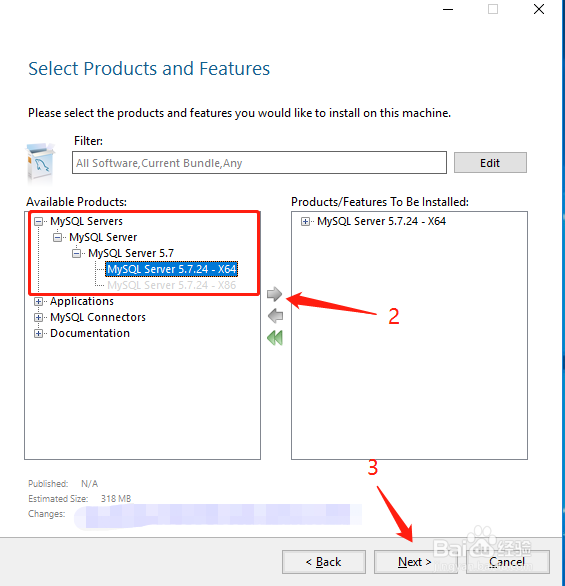Collapse the MySQL Server 5.7 node
Image resolution: width=565 pixels, height=586 pixels.
tap(76, 253)
